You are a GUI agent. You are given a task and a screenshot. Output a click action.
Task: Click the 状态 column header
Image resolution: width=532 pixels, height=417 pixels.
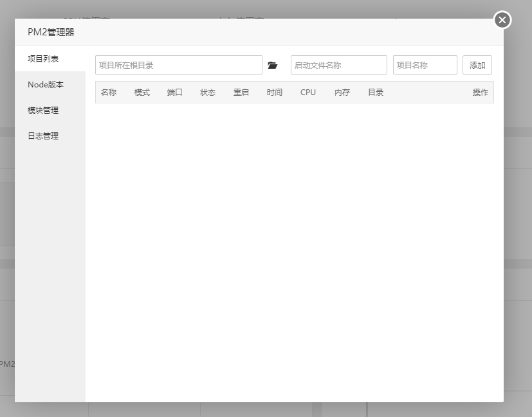208,92
